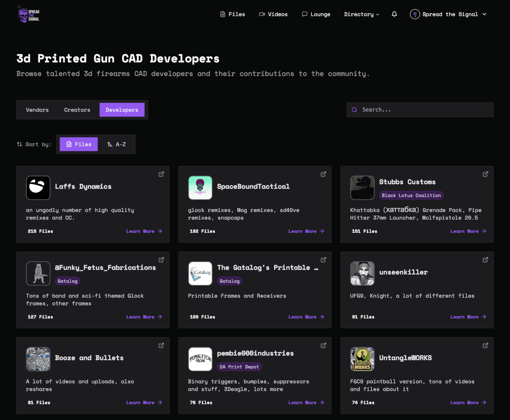This screenshot has width=510, height=420.
Task: Expand the Spread the Signal account menu
Action: pos(448,14)
